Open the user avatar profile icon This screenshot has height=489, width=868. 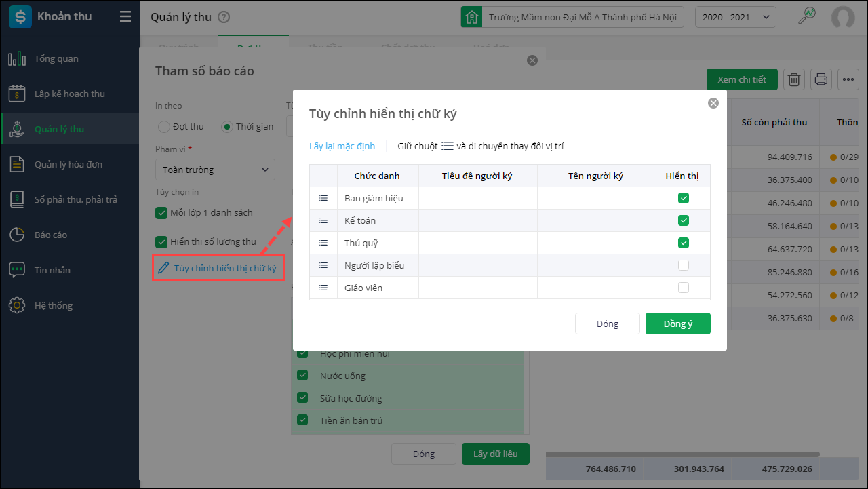pos(843,18)
